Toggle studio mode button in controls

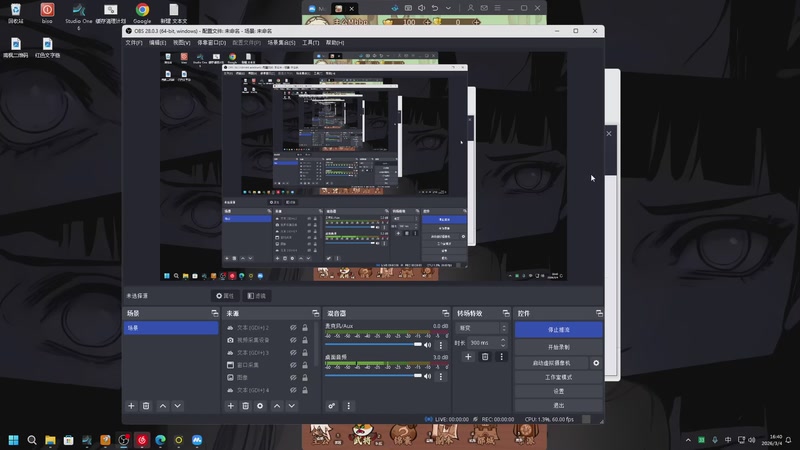coord(559,377)
